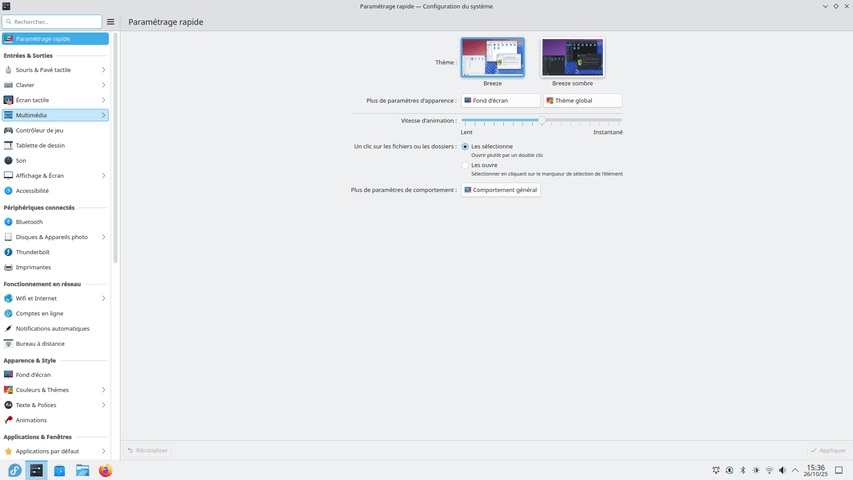
Task: Open Affichage & Écran settings entry
Action: (x=55, y=176)
